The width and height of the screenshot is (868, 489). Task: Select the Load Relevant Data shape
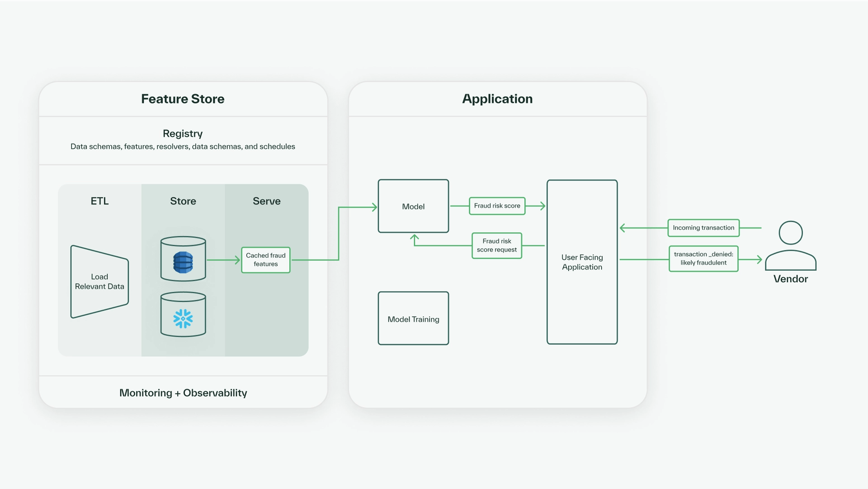pyautogui.click(x=99, y=281)
